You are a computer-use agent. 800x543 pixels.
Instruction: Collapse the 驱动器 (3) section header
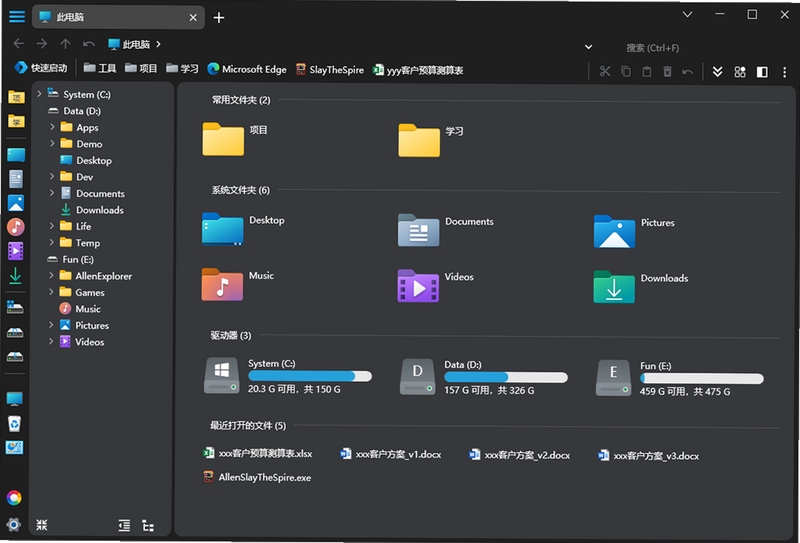pos(231,335)
